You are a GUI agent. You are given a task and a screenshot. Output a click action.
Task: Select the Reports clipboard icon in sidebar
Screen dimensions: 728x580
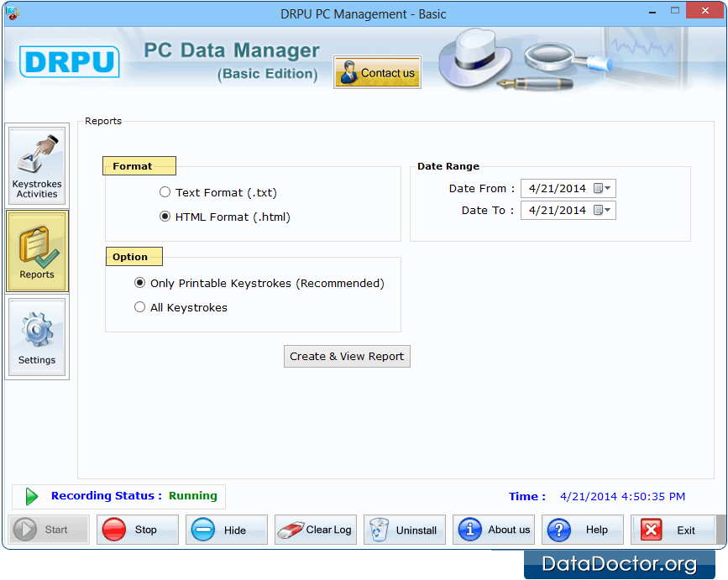pos(37,251)
